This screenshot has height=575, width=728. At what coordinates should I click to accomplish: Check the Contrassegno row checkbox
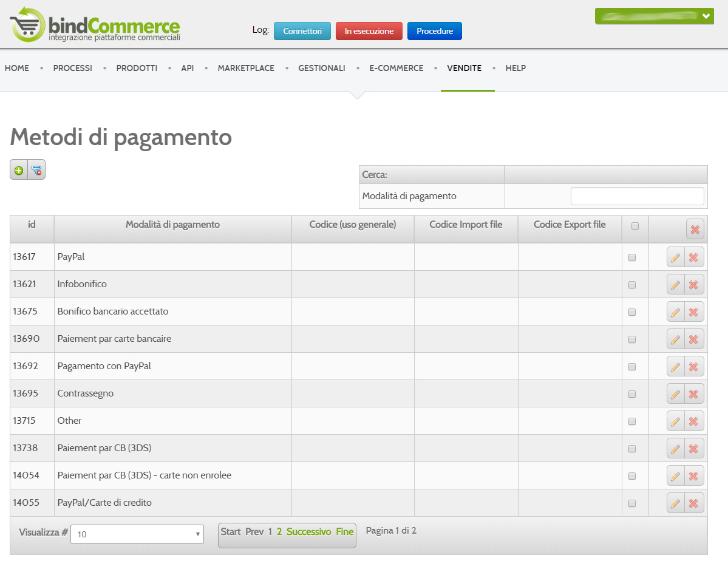tap(632, 394)
